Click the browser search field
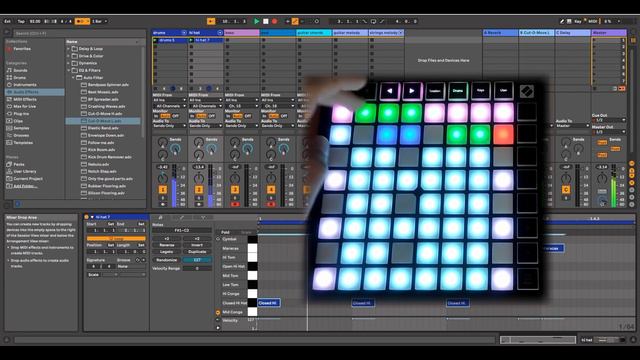640x360 pixels. tap(80, 33)
